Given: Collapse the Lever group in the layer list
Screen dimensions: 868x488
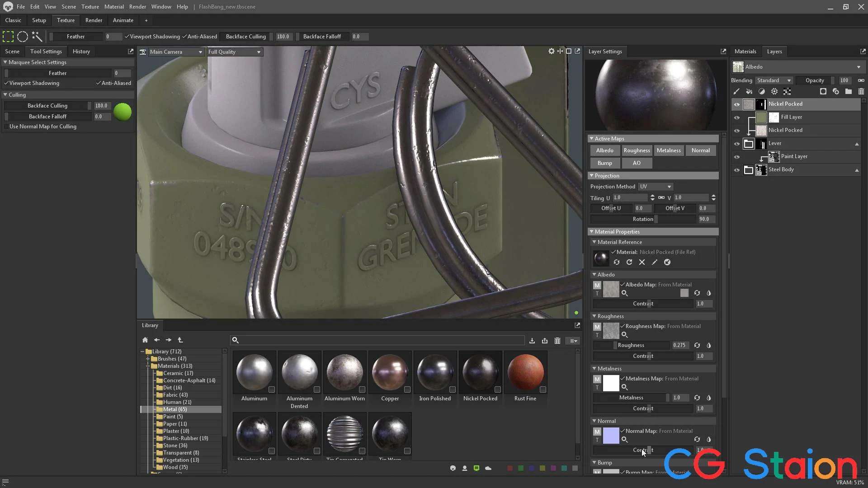Looking at the screenshot, I should pos(857,144).
